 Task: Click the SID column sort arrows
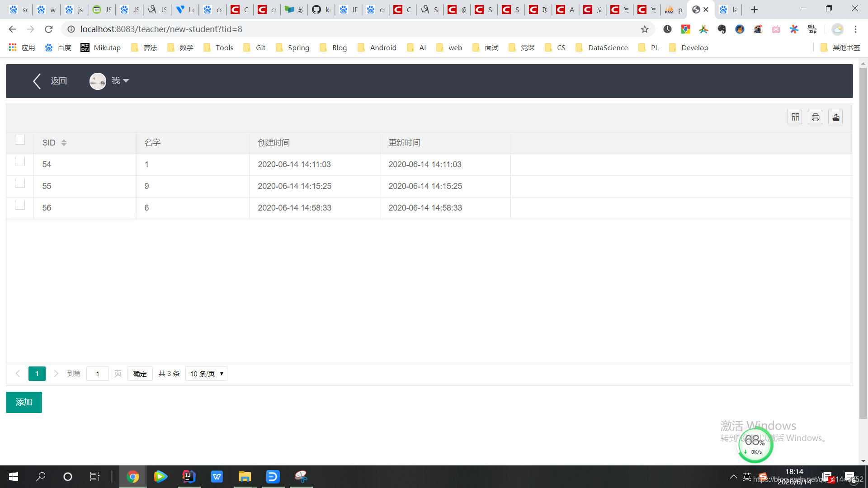tap(64, 143)
